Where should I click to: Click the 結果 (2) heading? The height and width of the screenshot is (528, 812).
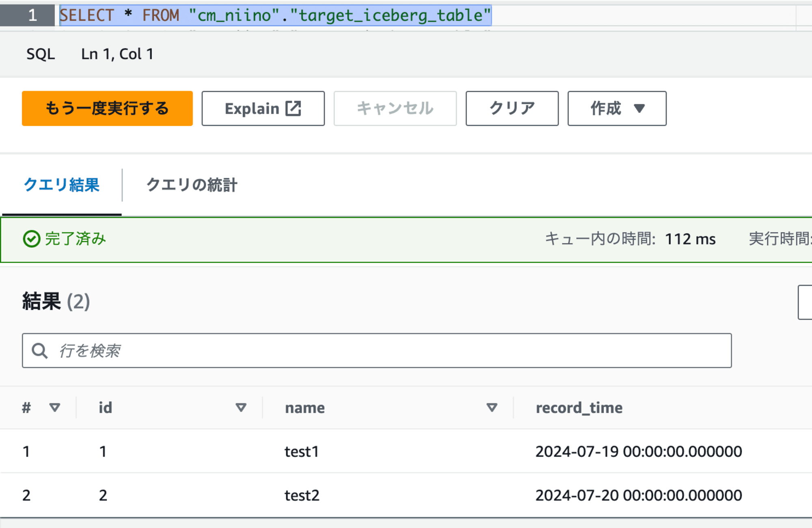pos(56,302)
